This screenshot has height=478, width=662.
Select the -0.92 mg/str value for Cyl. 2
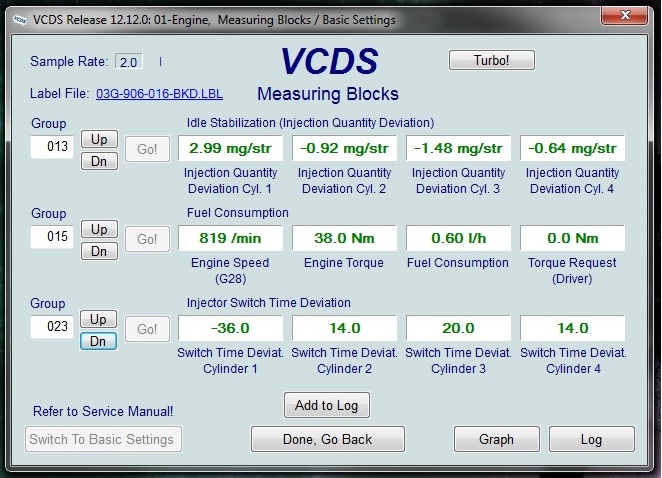coord(345,148)
